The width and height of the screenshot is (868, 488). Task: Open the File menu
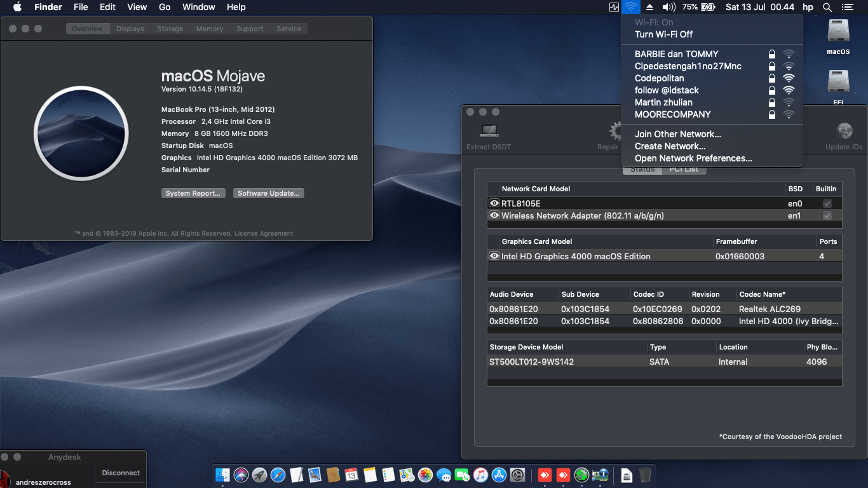81,7
